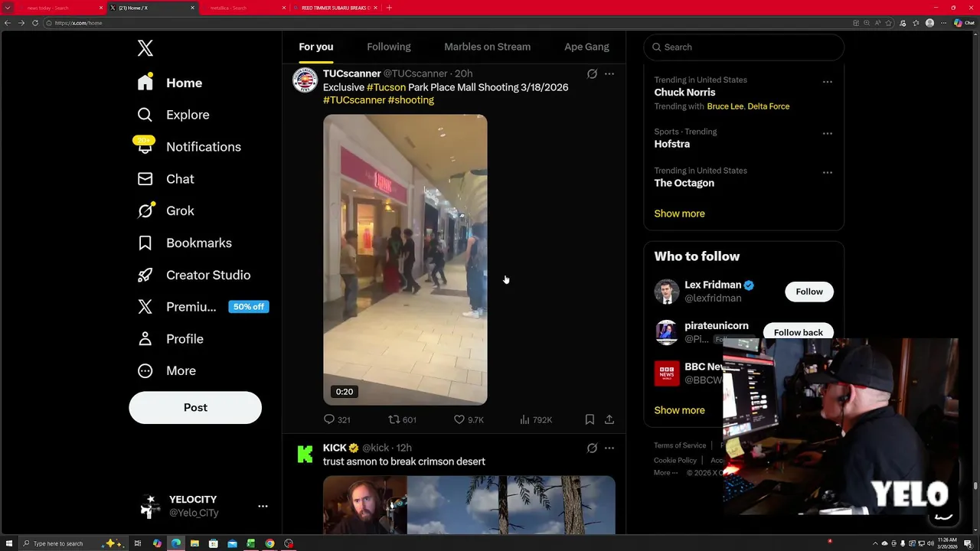Show more Who to follow suggestions

coord(680,410)
